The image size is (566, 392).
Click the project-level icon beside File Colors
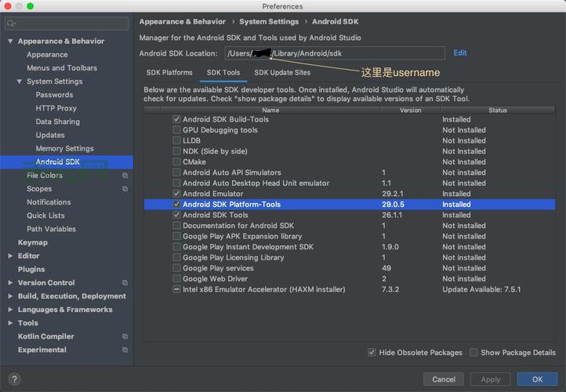click(x=125, y=176)
